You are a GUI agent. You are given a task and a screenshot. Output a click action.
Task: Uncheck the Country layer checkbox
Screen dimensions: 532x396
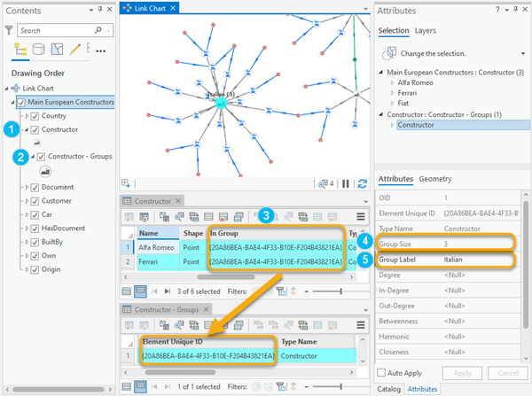(x=34, y=116)
